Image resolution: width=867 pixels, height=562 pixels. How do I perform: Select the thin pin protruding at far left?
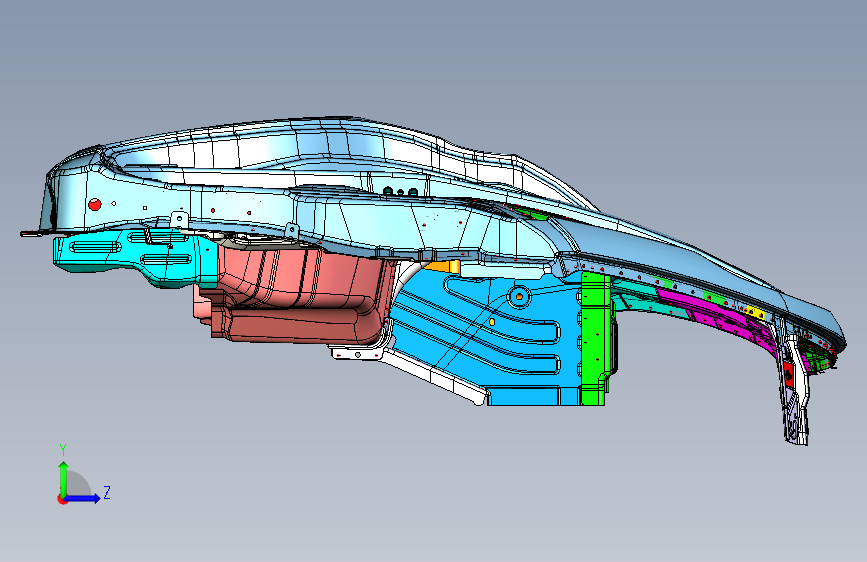(32, 234)
